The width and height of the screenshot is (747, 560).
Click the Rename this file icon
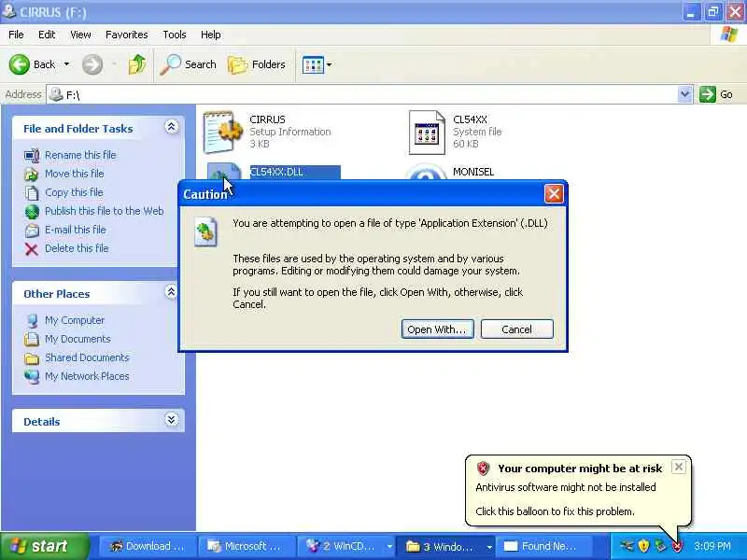coord(32,156)
